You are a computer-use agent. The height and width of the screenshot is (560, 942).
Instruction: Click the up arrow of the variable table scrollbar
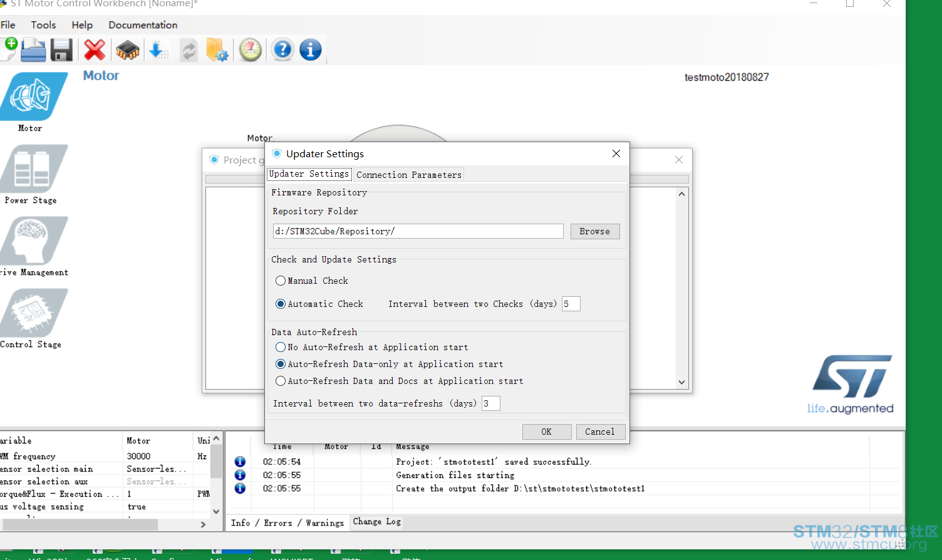(x=216, y=438)
